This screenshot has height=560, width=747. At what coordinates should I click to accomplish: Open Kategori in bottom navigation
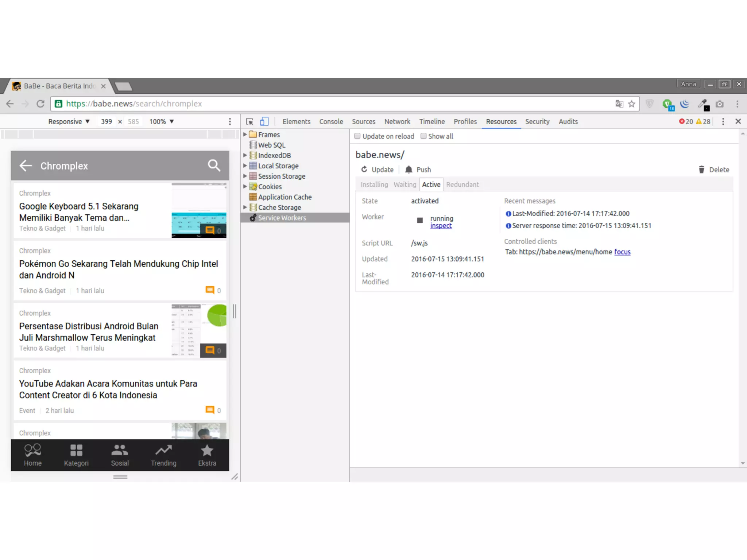pos(76,455)
